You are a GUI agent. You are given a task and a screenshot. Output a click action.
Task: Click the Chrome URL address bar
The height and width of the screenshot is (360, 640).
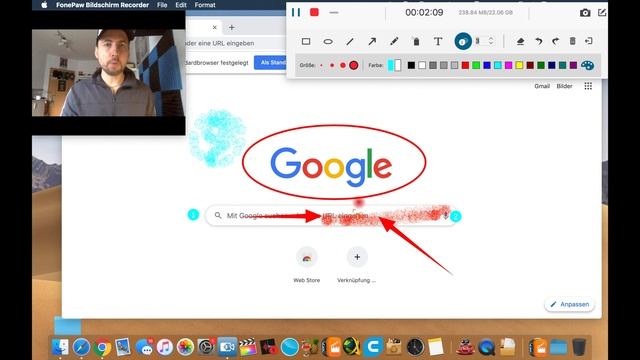click(236, 43)
